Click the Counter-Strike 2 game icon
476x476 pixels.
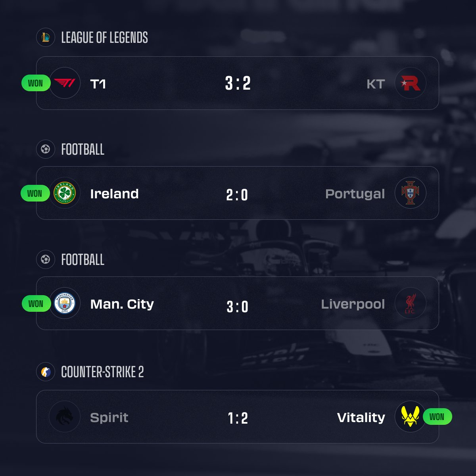(x=45, y=372)
